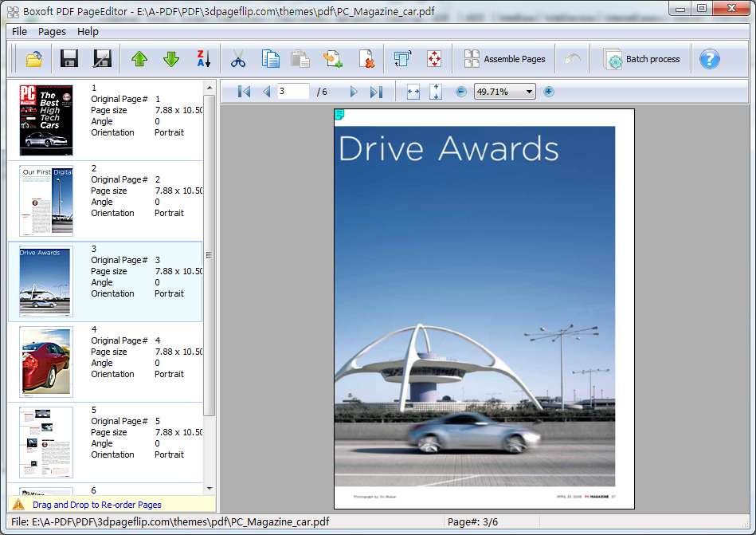The image size is (756, 535).
Task: Select page 1 cover thumbnail
Action: click(45, 120)
